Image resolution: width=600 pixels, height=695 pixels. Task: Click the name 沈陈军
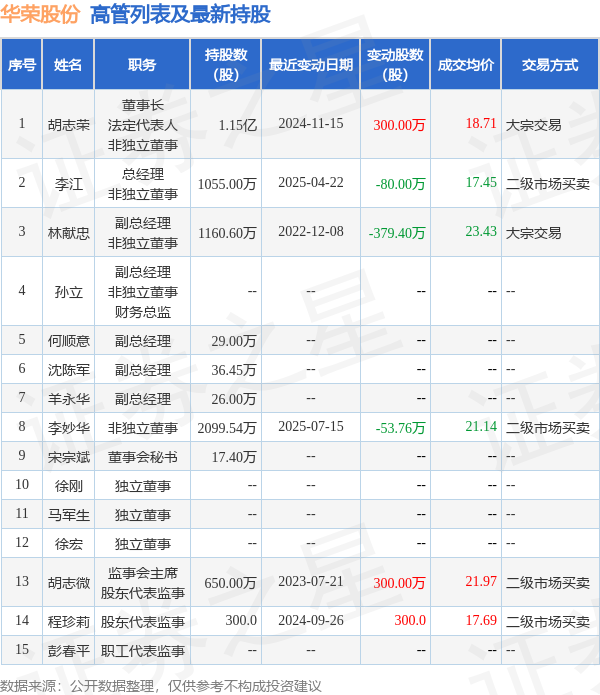69,370
